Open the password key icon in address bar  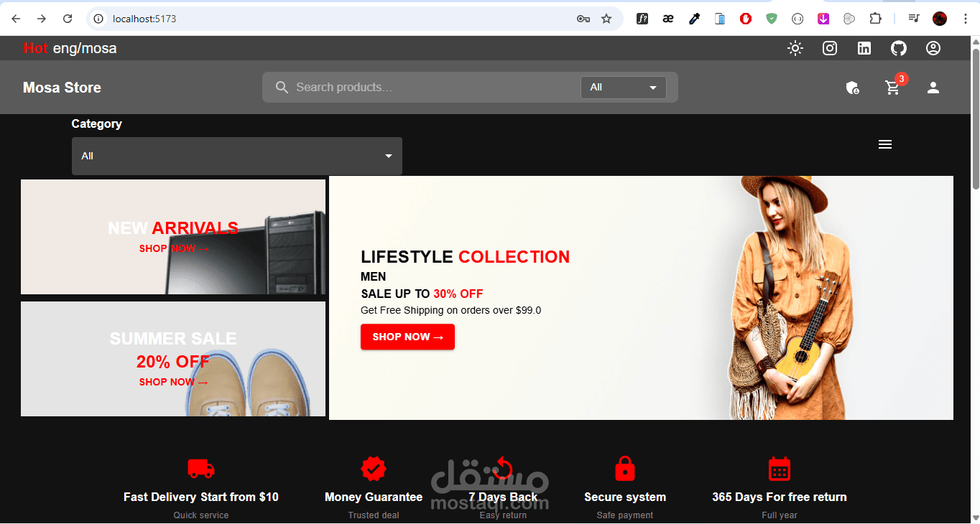click(583, 19)
